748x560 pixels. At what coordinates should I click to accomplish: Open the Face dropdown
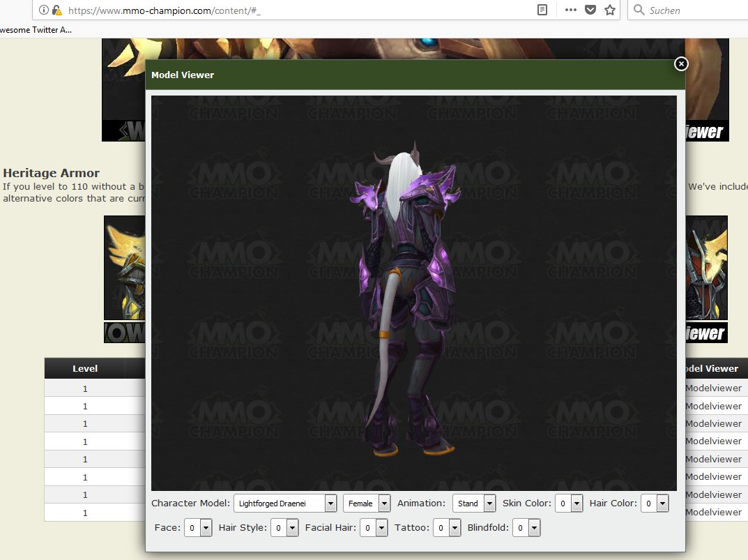198,528
